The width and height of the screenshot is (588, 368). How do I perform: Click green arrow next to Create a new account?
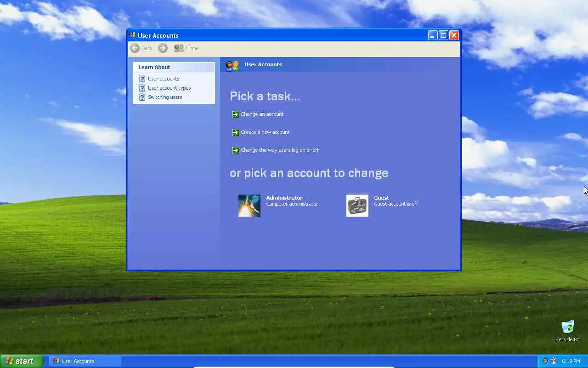[x=236, y=132]
